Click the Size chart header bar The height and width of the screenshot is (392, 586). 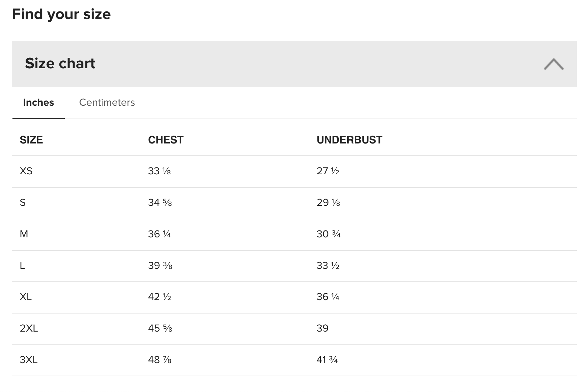coord(294,64)
